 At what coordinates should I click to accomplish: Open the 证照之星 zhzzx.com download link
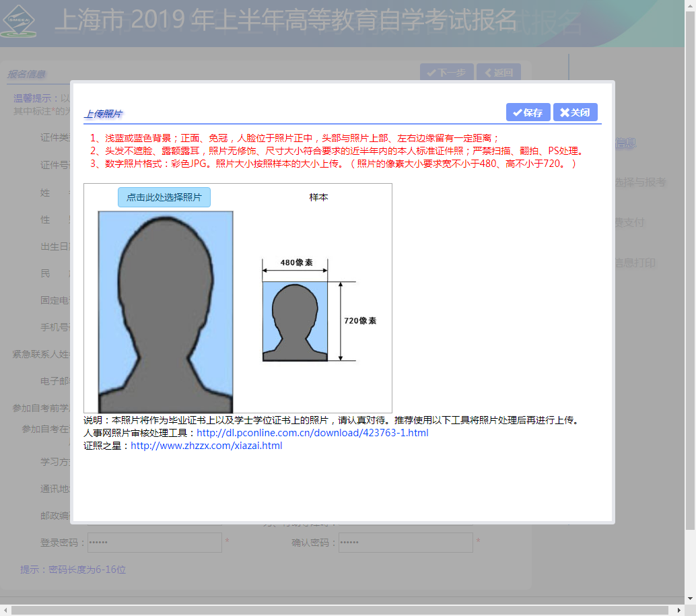(206, 446)
